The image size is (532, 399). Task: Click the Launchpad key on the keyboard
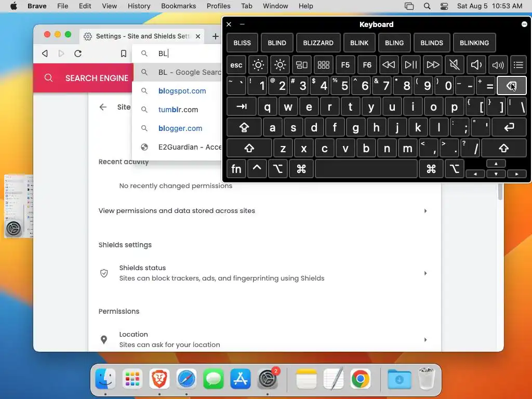coord(323,65)
